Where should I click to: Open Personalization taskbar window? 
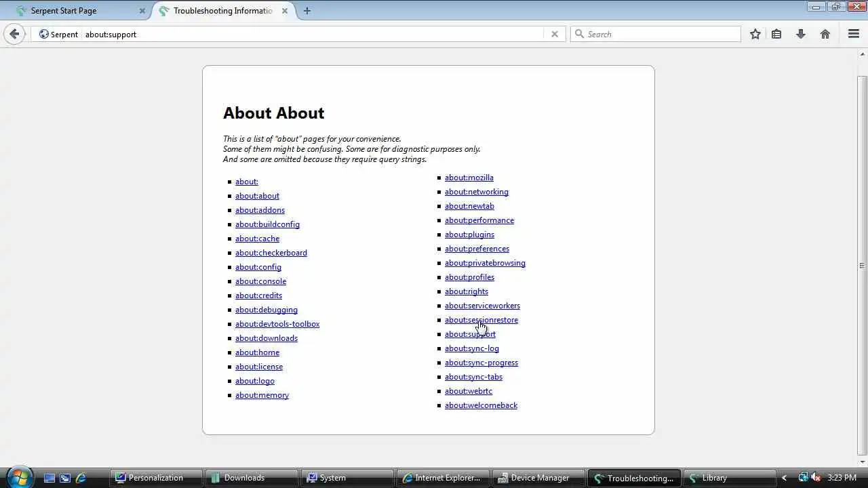click(x=155, y=478)
